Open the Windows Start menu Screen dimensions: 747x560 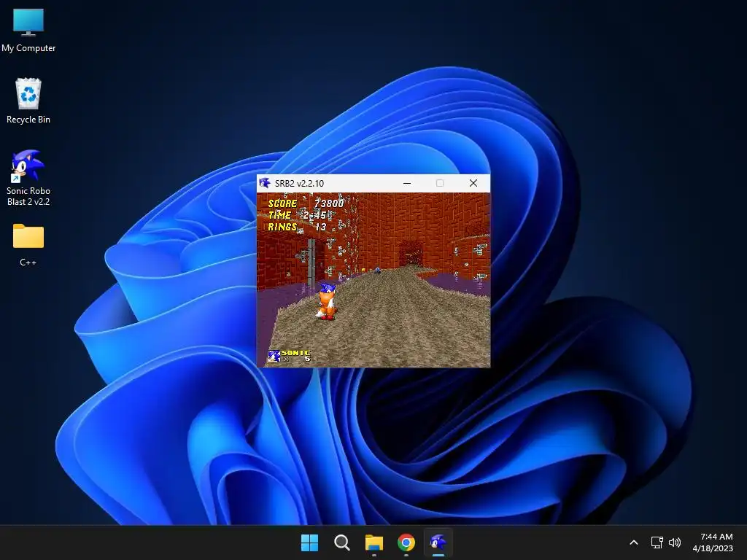(x=309, y=542)
